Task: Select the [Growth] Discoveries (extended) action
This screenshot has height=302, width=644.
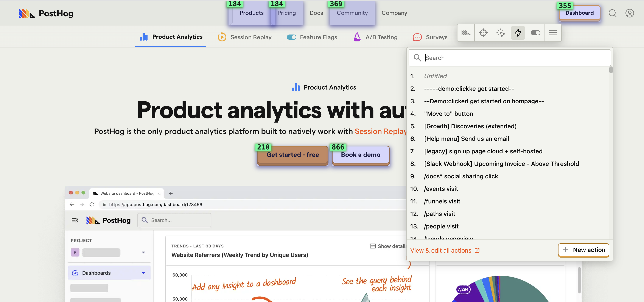Action: point(470,126)
